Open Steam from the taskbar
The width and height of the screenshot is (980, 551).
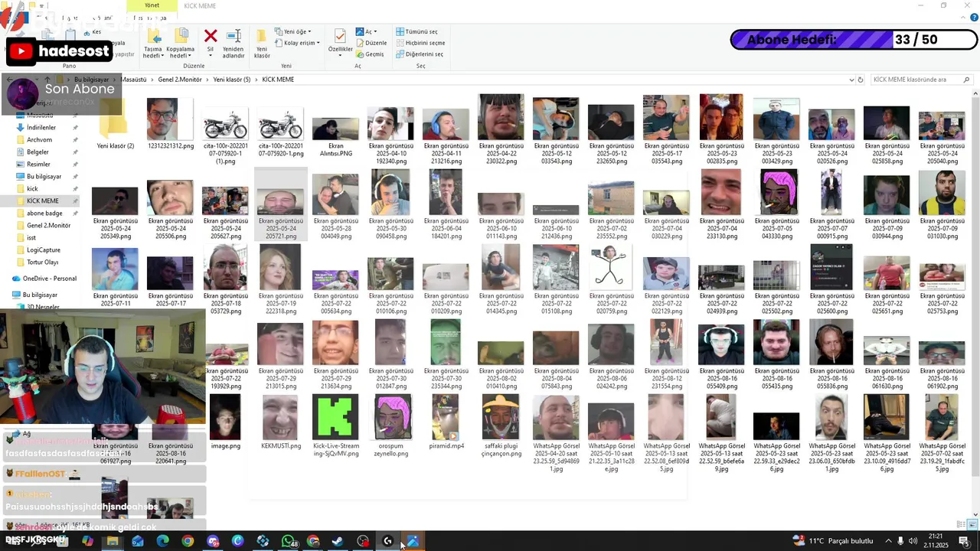(x=338, y=541)
